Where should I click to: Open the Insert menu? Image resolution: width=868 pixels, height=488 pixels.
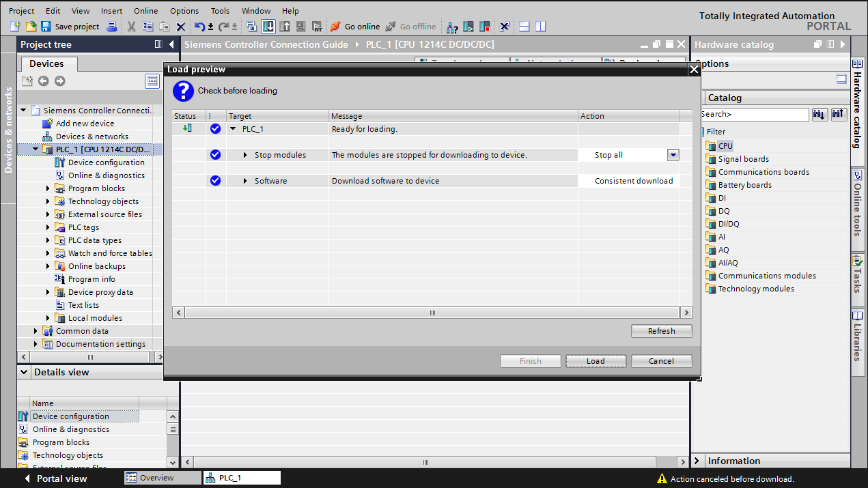point(112,11)
